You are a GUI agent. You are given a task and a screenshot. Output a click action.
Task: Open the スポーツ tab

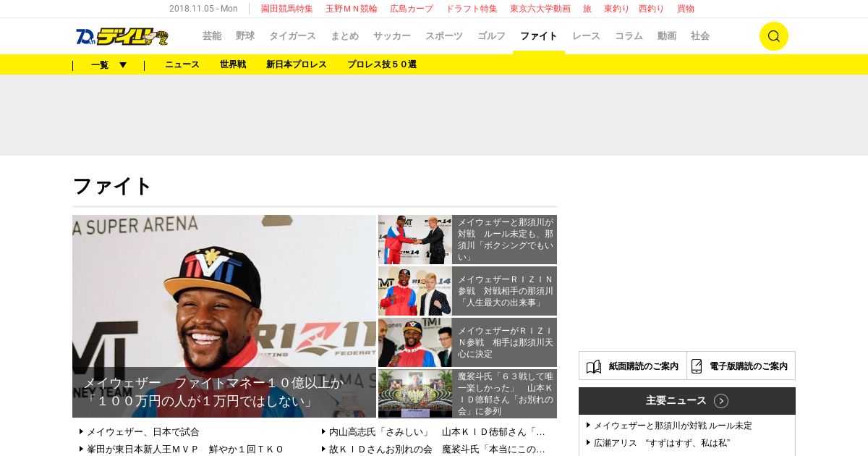click(444, 36)
